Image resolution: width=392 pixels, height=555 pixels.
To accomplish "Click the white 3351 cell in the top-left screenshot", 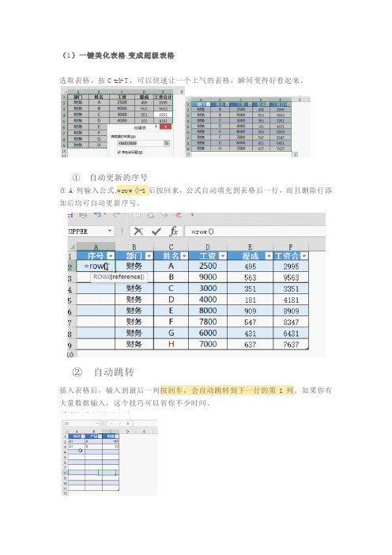I will coord(164,115).
